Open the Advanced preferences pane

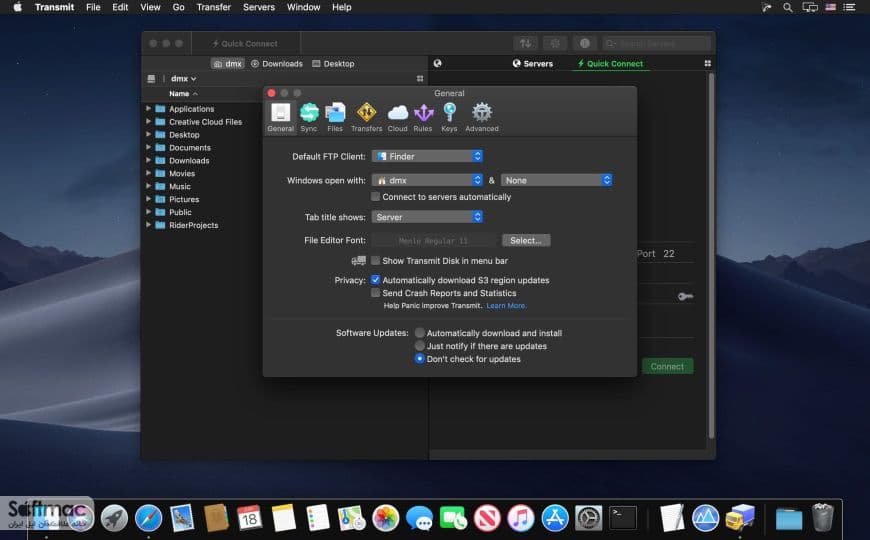tap(482, 118)
